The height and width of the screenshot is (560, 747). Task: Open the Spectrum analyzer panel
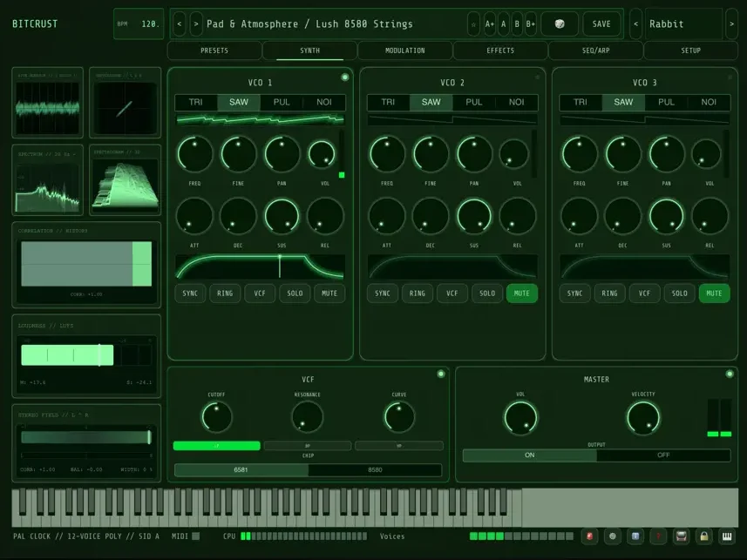(x=48, y=180)
